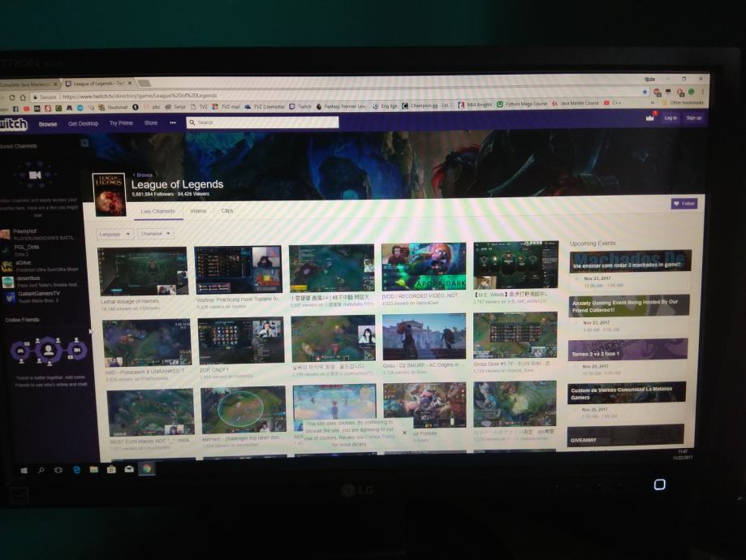Screen dimensions: 746x560
Task: Bookmark this page with the star icon
Action: 645,92
